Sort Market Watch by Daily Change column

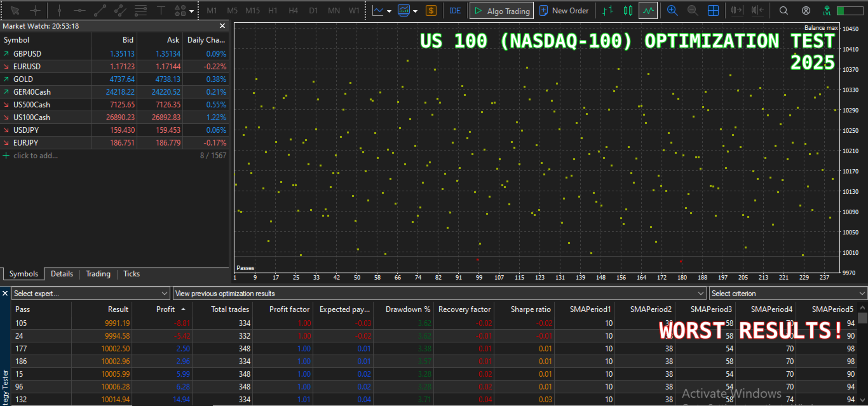pyautogui.click(x=207, y=40)
